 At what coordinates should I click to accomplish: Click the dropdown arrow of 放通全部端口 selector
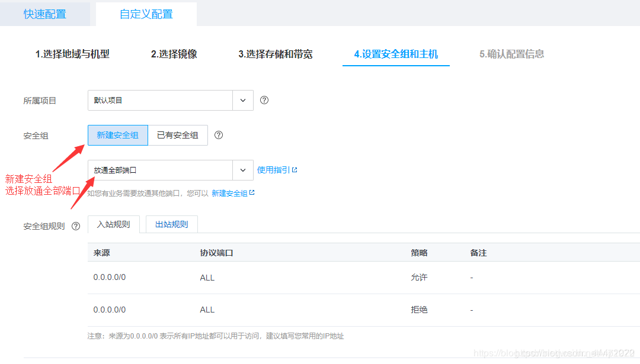(x=243, y=170)
